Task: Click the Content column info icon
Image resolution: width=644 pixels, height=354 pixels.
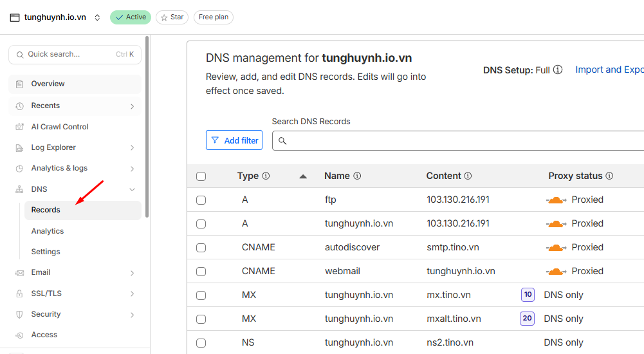Action: click(468, 176)
